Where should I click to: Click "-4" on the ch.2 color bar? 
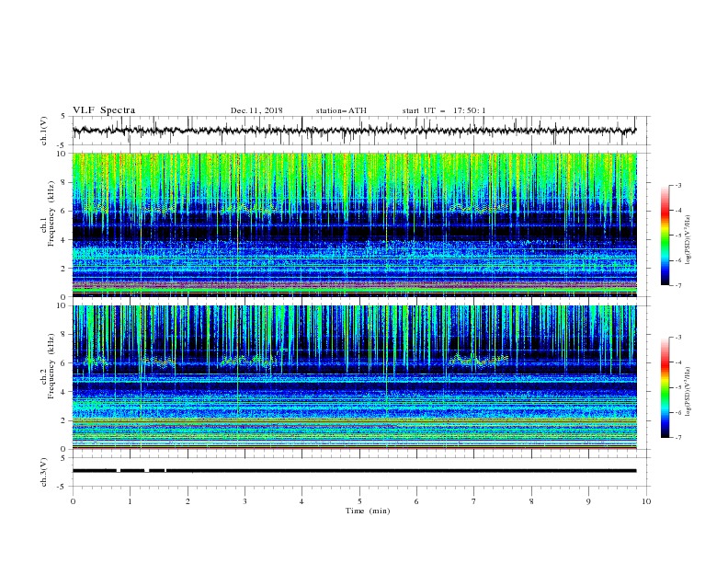click(677, 362)
